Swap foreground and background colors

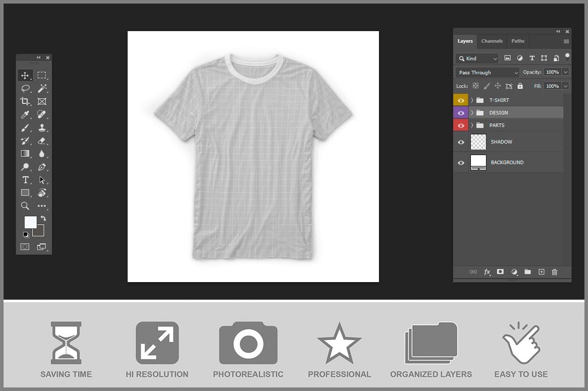pos(43,218)
